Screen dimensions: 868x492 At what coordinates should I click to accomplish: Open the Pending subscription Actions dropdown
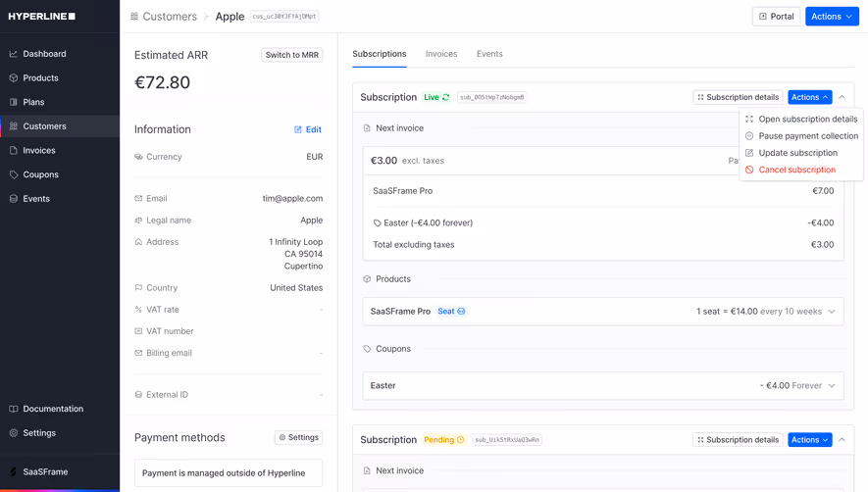click(809, 439)
